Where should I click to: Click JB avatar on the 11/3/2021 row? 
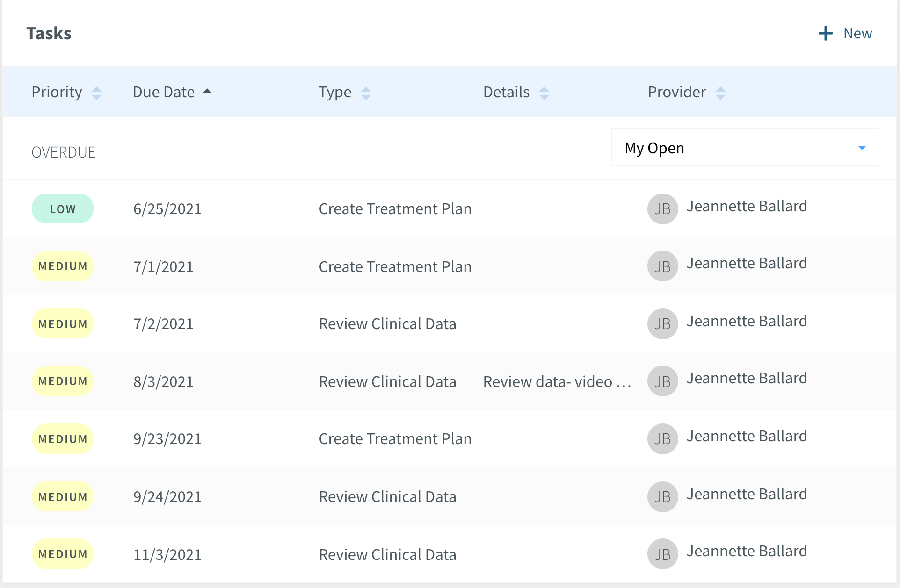pos(663,554)
